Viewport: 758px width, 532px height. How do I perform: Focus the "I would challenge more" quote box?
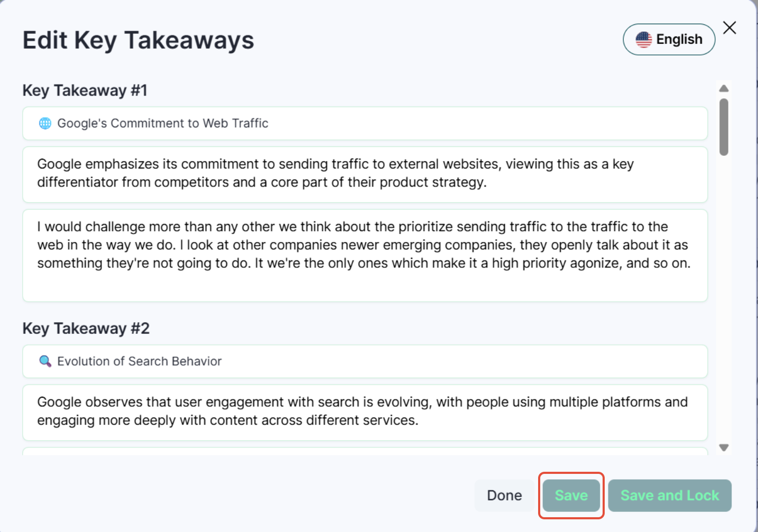365,255
